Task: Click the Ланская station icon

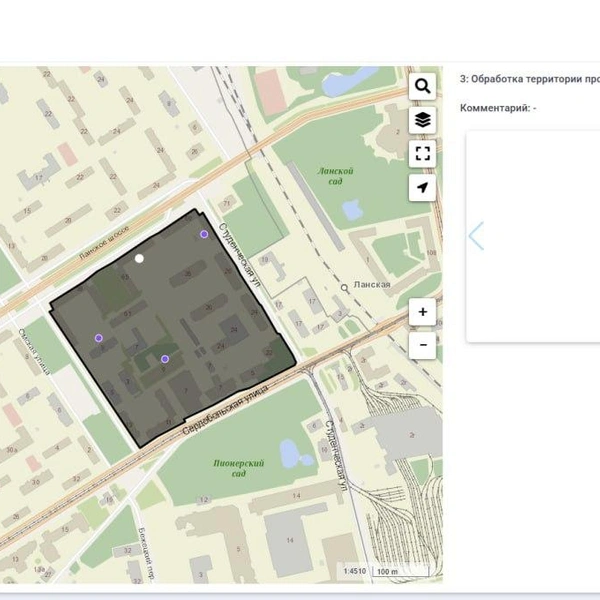Action: (345, 288)
